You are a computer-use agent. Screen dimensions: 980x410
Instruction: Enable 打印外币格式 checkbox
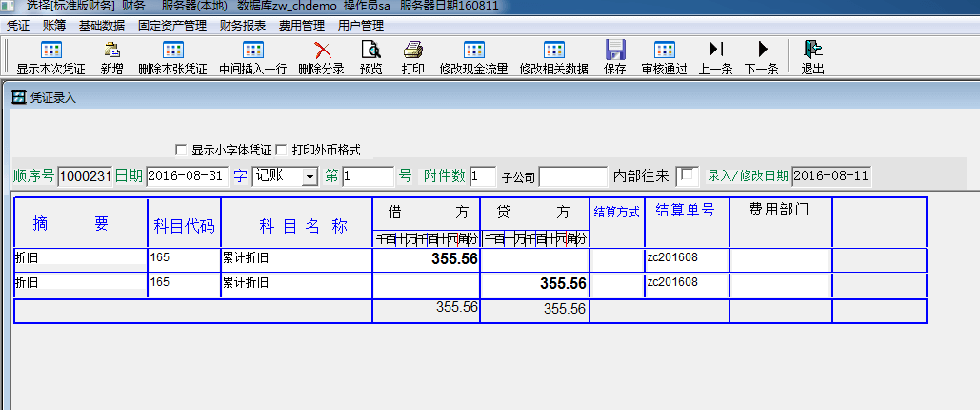[x=281, y=150]
